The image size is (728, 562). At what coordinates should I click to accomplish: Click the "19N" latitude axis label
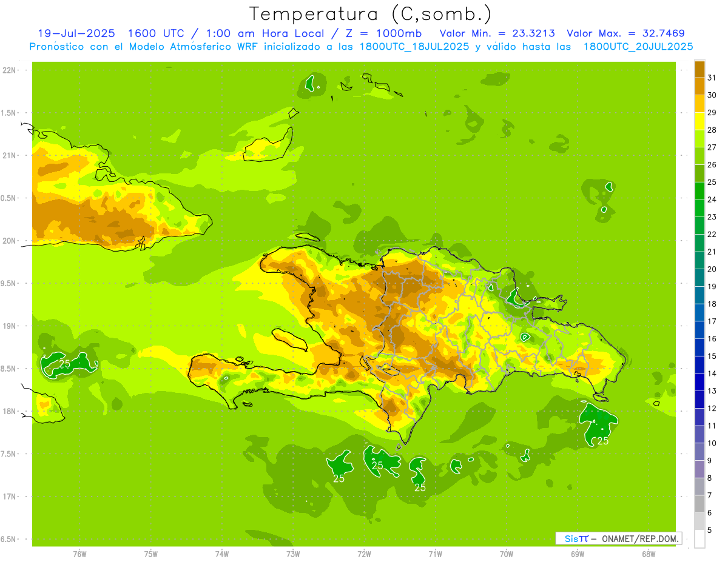[10, 327]
